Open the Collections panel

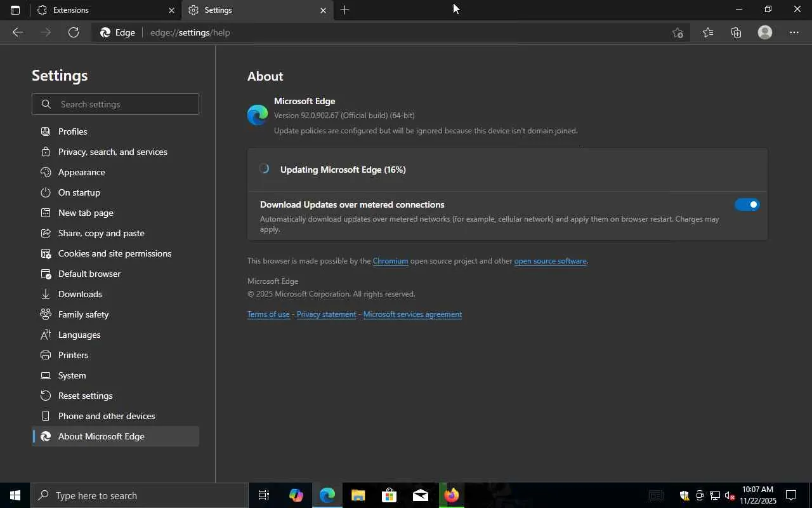[736, 32]
